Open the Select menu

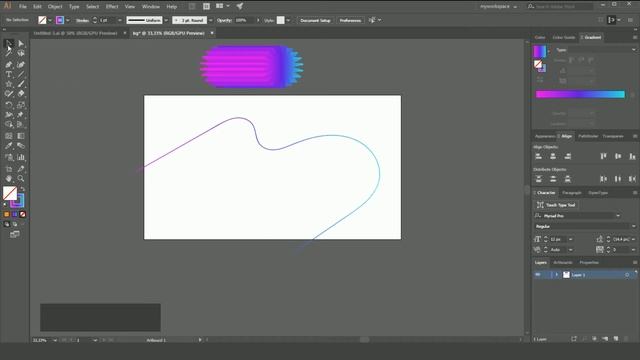point(93,7)
